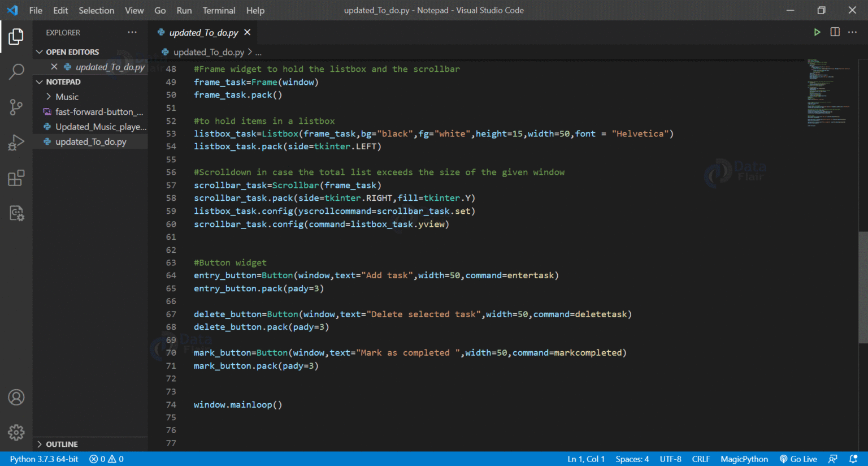Open the Accounts icon in the activity bar

[x=16, y=398]
